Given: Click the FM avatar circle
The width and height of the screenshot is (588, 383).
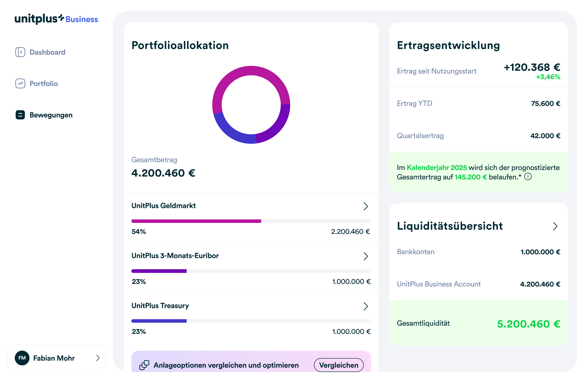Looking at the screenshot, I should tap(22, 358).
